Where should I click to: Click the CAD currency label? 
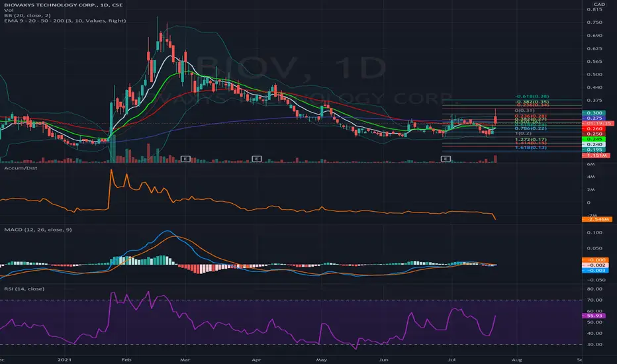coord(599,5)
